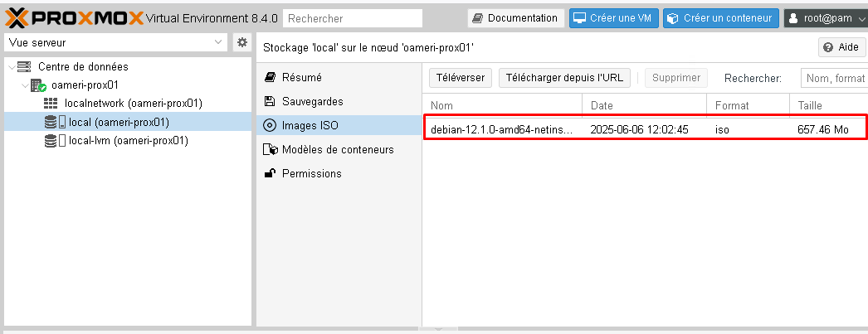868x334 pixels.
Task: Click the Sauvegardes floppy disk icon
Action: coord(270,101)
